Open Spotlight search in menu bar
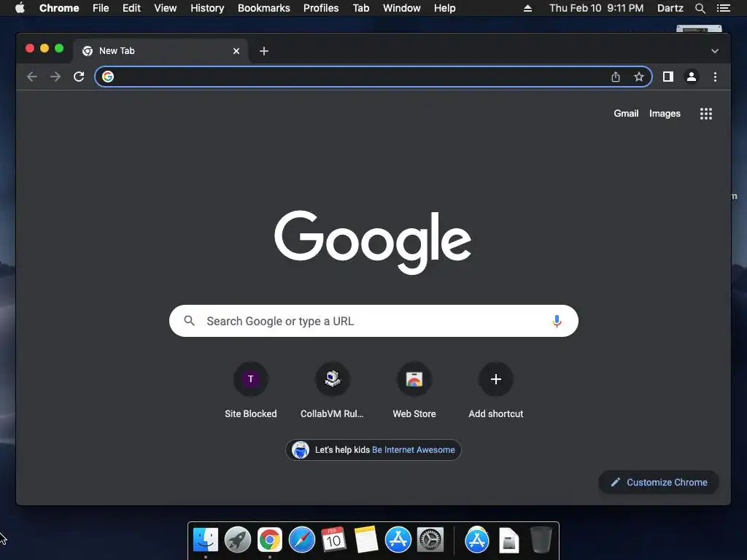 (x=700, y=8)
